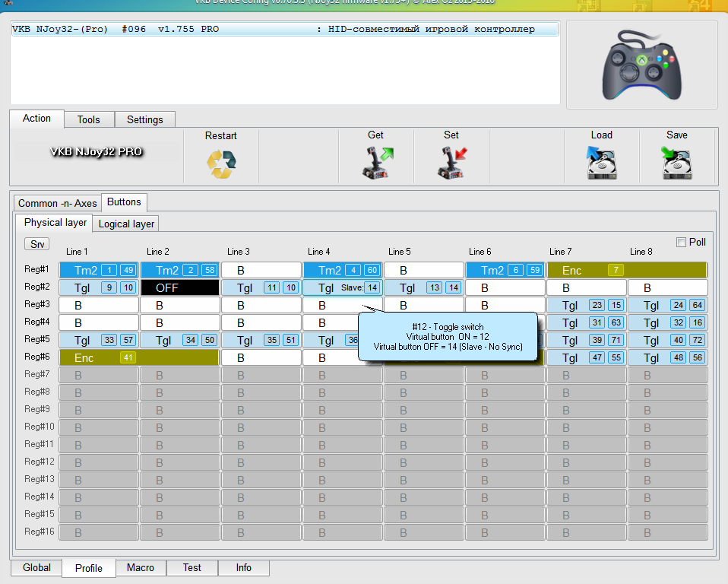Select the Profile bottom tab

point(89,568)
